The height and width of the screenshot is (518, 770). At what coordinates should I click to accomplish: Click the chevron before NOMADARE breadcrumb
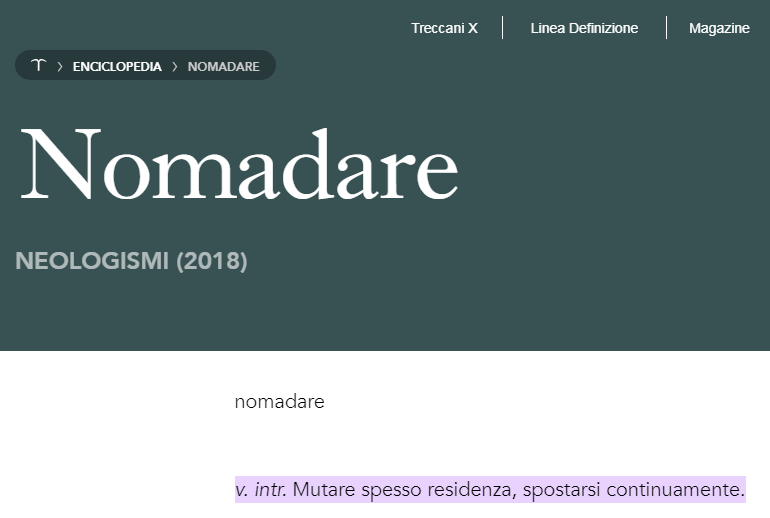click(x=175, y=66)
